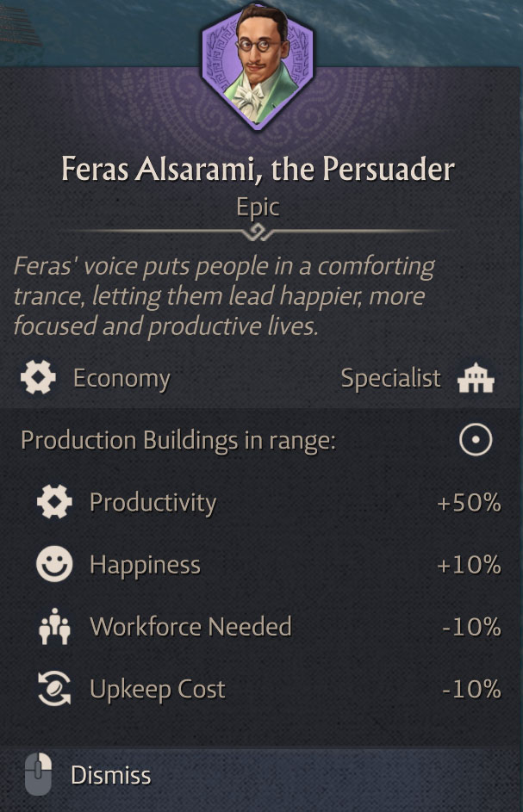Viewport: 523px width, 812px height.
Task: Click the Specialist building icon
Action: [476, 379]
